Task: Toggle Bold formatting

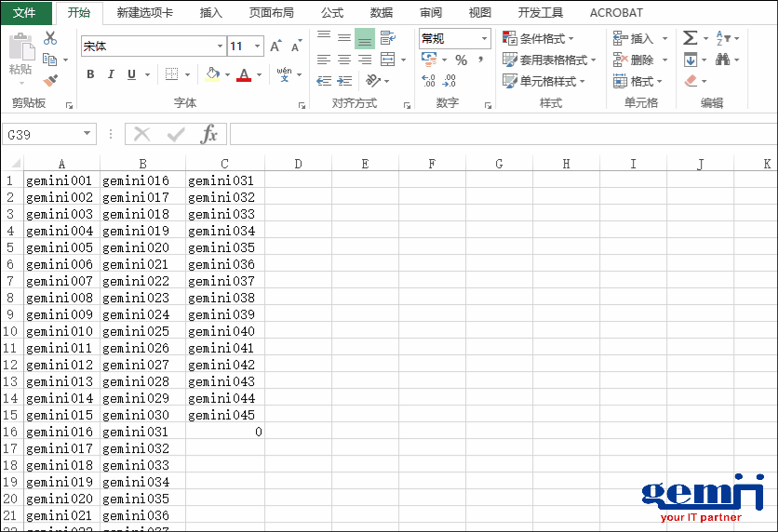Action: coord(90,74)
